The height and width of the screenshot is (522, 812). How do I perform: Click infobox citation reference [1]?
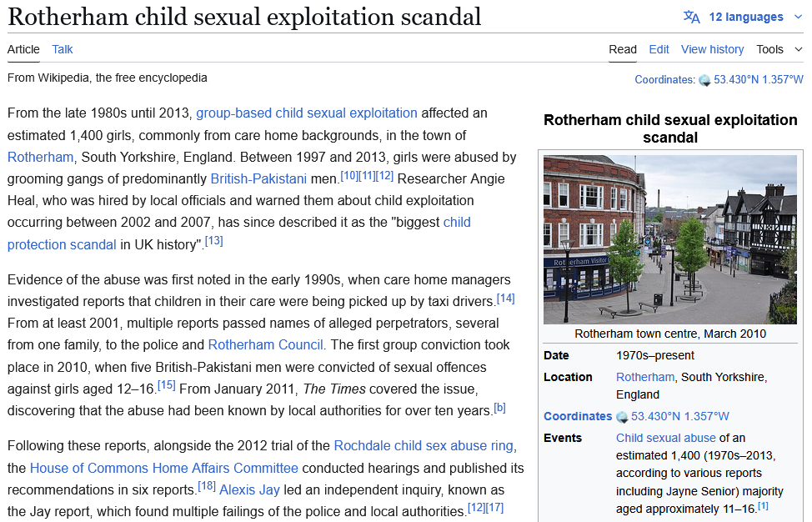764,506
